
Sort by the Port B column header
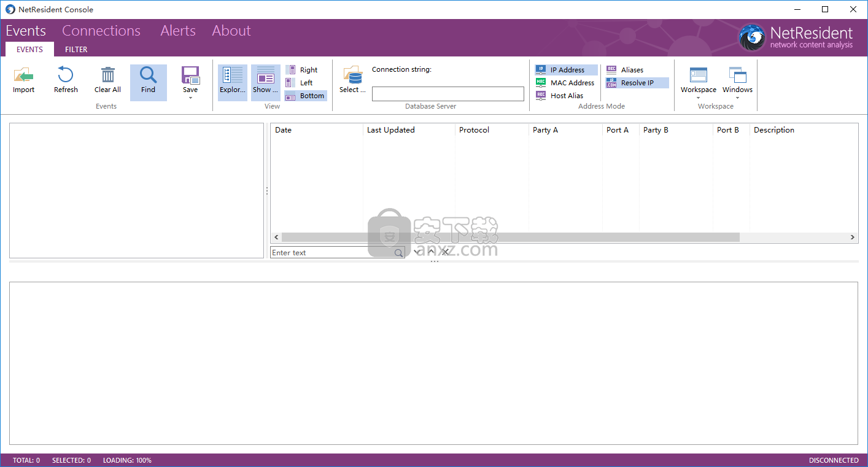(731, 130)
